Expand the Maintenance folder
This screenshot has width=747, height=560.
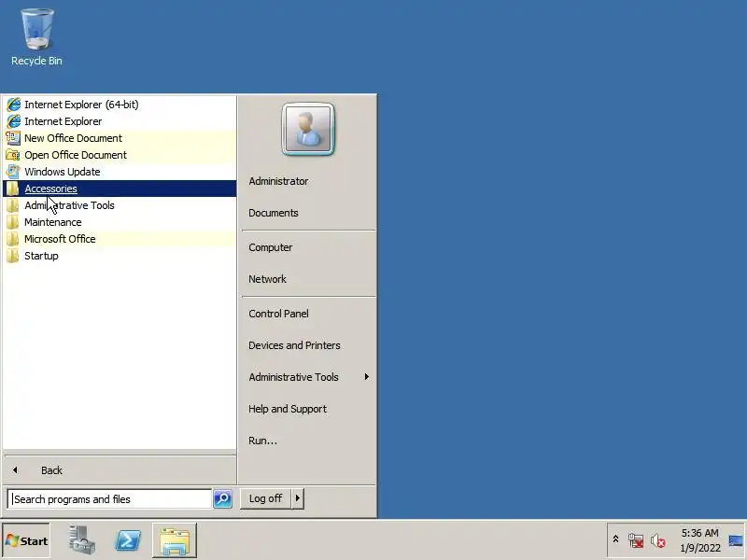120,222
